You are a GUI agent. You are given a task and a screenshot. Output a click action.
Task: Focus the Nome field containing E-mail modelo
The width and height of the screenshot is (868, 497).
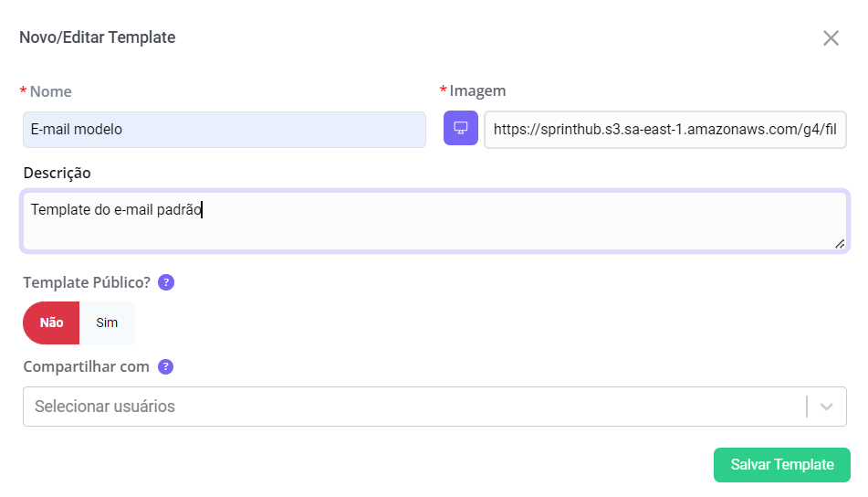coord(224,130)
